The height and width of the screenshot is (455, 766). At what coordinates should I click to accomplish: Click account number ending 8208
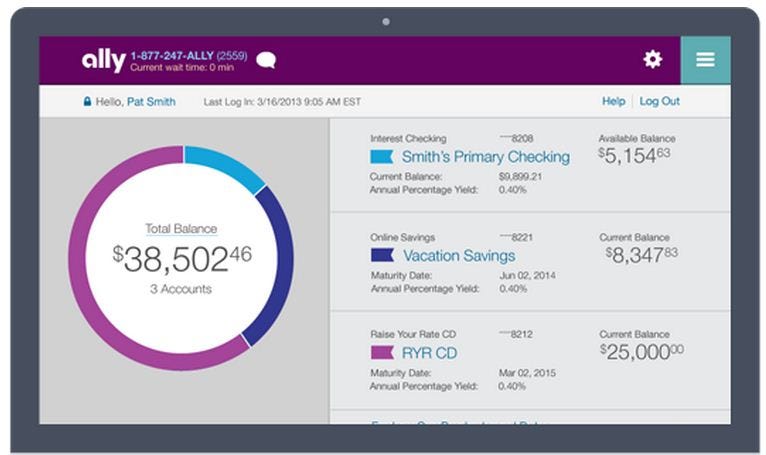click(x=516, y=138)
